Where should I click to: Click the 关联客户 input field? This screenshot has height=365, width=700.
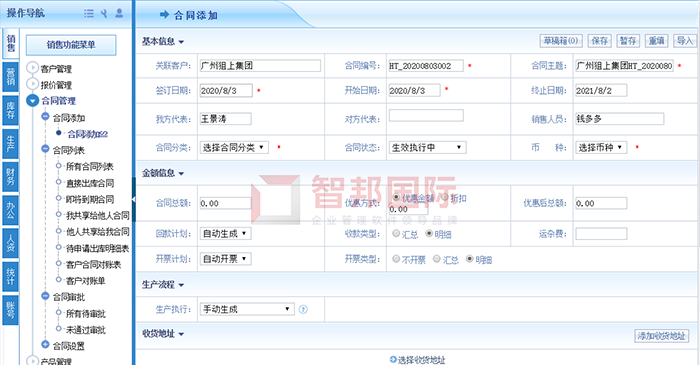[x=260, y=66]
